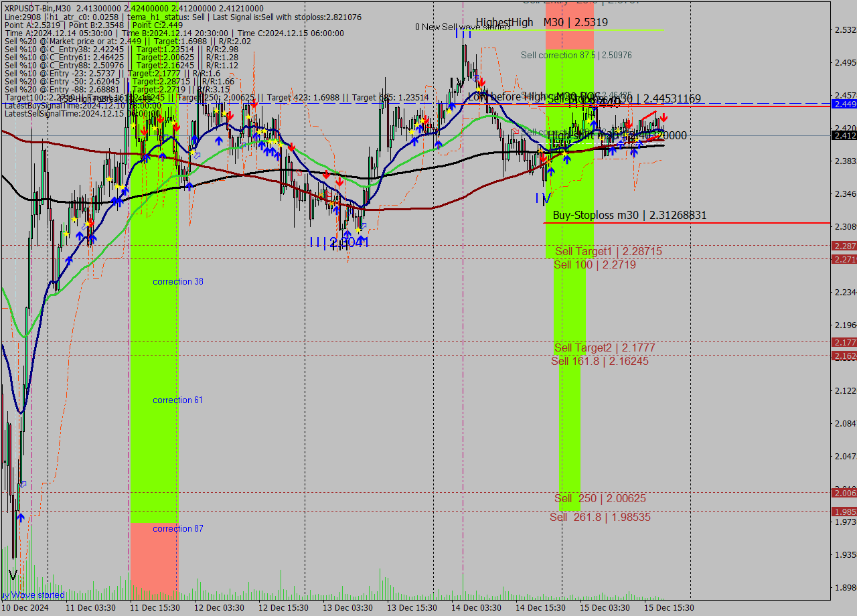Click the 'Sell %10 @ Entry -23' row
This screenshot has width=857, height=616.
coord(112,73)
